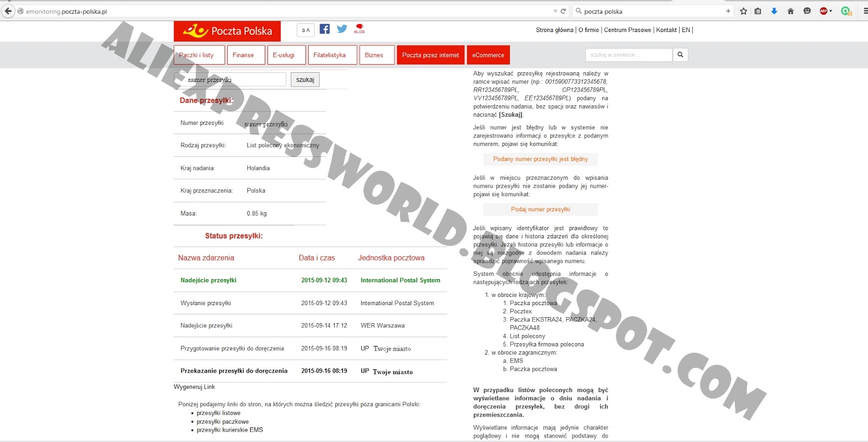This screenshot has width=868, height=442.
Task: Click the Poczta Polska logo
Action: [x=227, y=31]
